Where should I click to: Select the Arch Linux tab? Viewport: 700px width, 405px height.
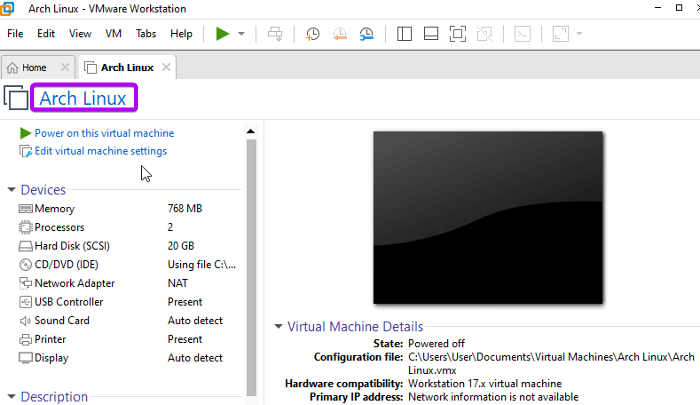(x=127, y=67)
